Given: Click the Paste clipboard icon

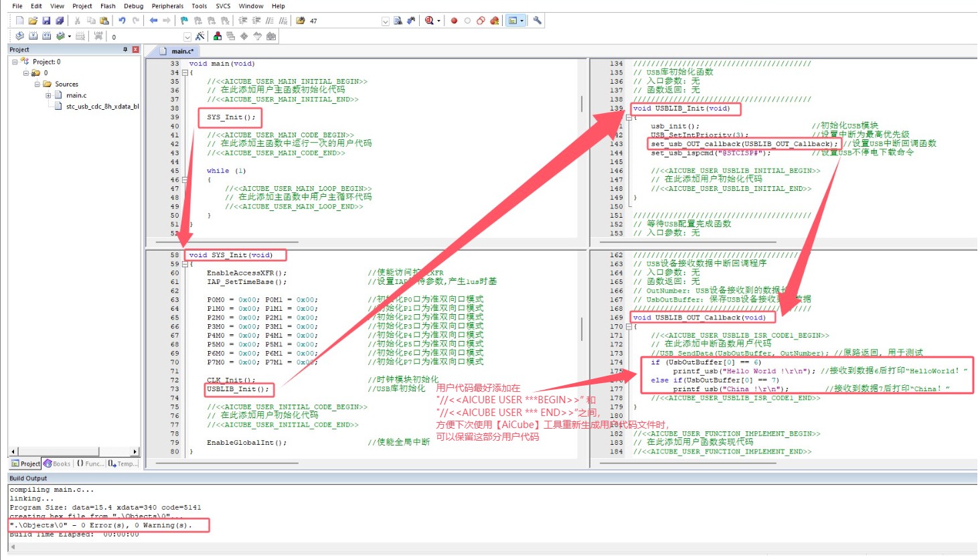Looking at the screenshot, I should point(104,21).
